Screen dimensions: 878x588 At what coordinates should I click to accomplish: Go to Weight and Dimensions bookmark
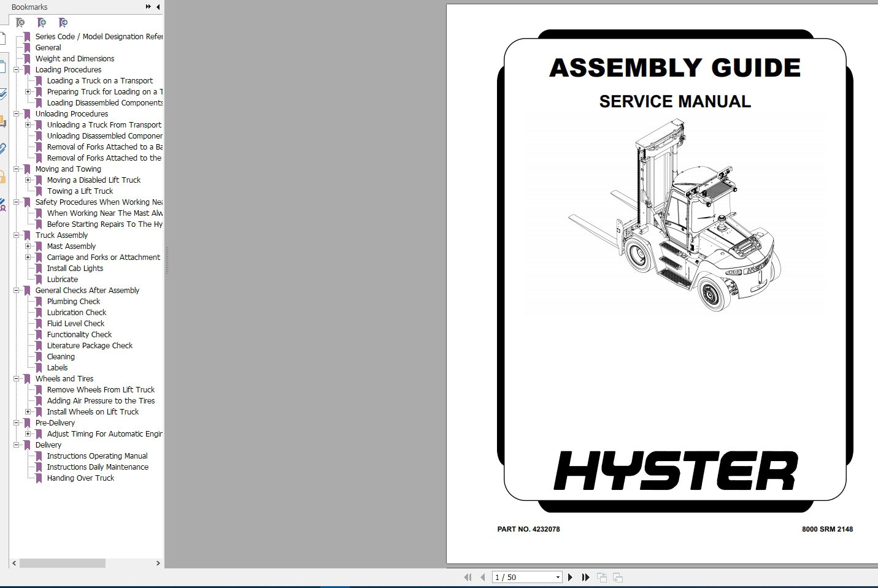75,59
